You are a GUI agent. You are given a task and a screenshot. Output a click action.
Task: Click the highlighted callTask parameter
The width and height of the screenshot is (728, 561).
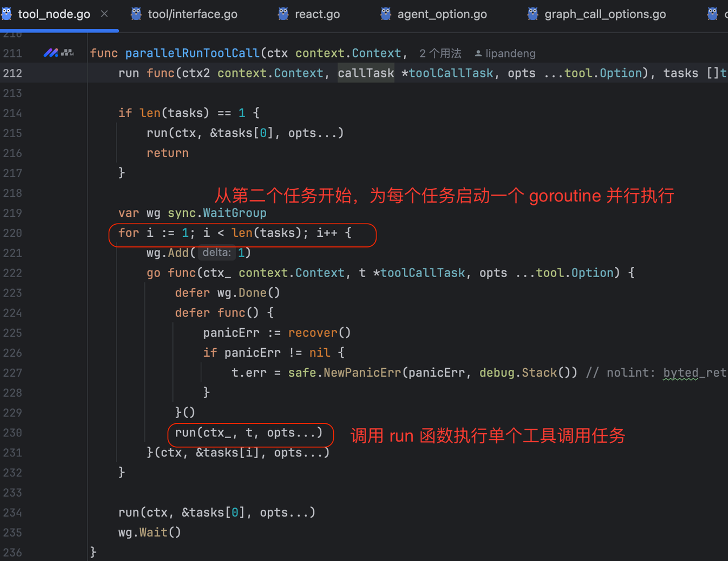(366, 73)
